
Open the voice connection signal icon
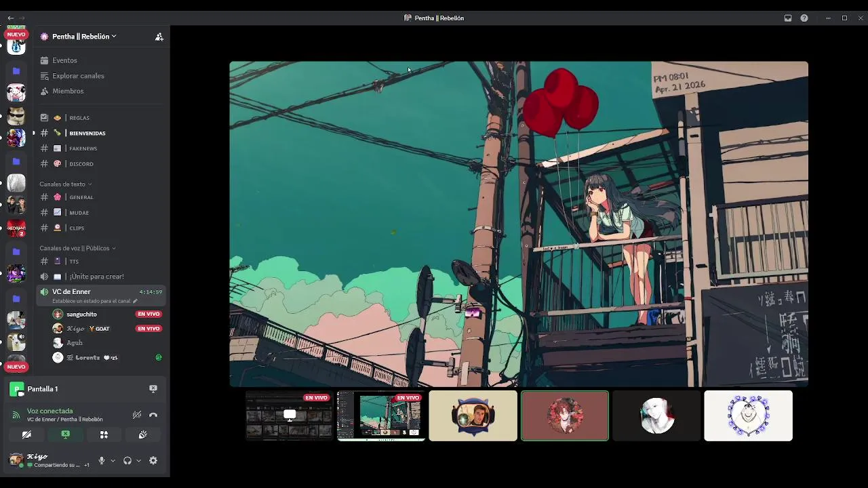point(16,415)
